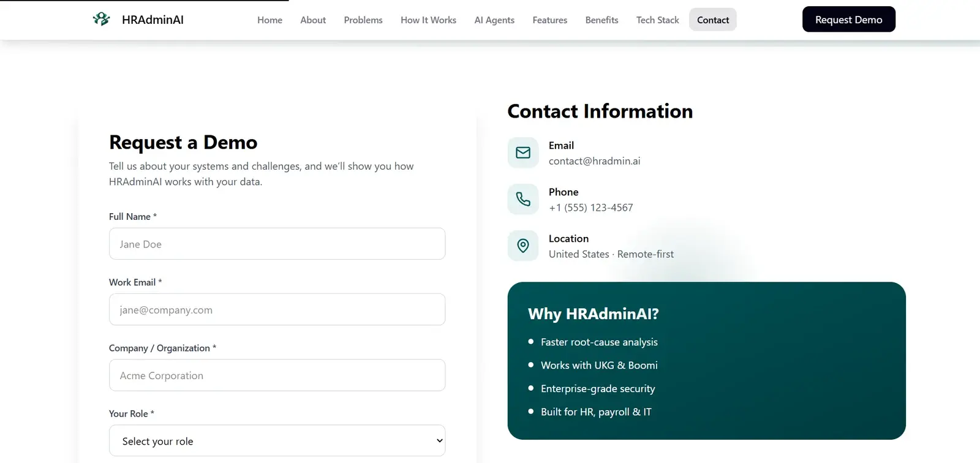The height and width of the screenshot is (463, 980).
Task: Open the Select your role dropdown
Action: pos(277,440)
